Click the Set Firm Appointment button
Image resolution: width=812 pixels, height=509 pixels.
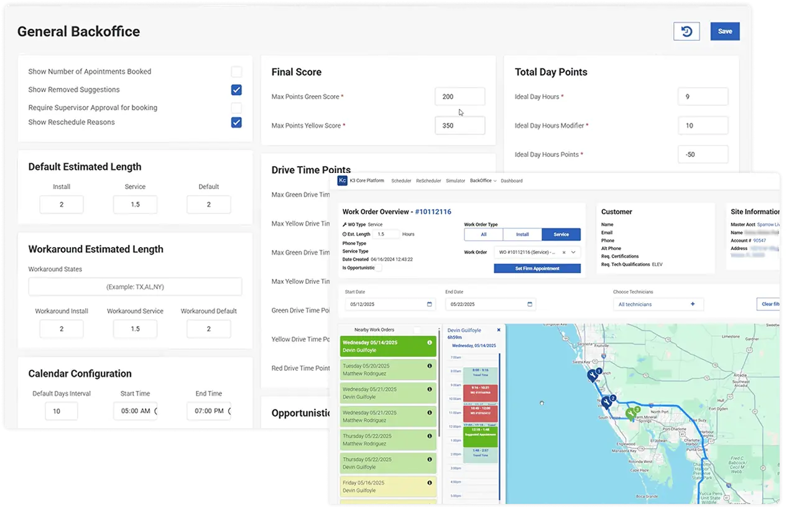point(537,268)
